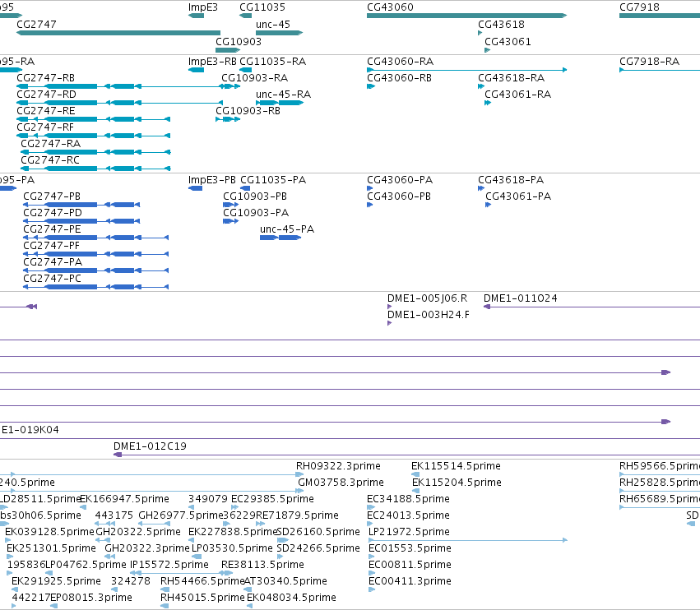Select transcript CG43060-RB

tap(371, 86)
